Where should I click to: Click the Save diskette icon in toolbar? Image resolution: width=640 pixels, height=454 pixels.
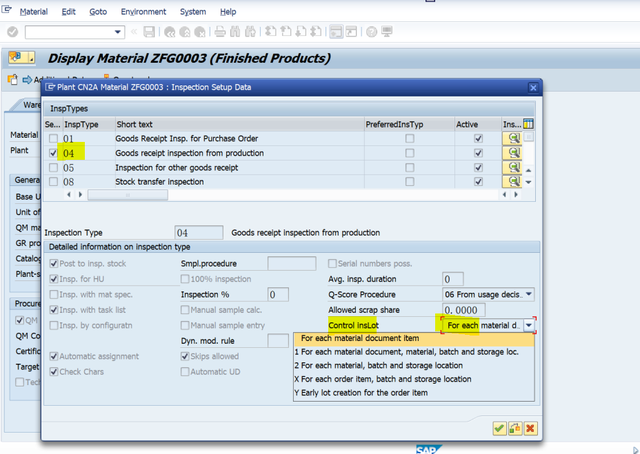pyautogui.click(x=149, y=31)
